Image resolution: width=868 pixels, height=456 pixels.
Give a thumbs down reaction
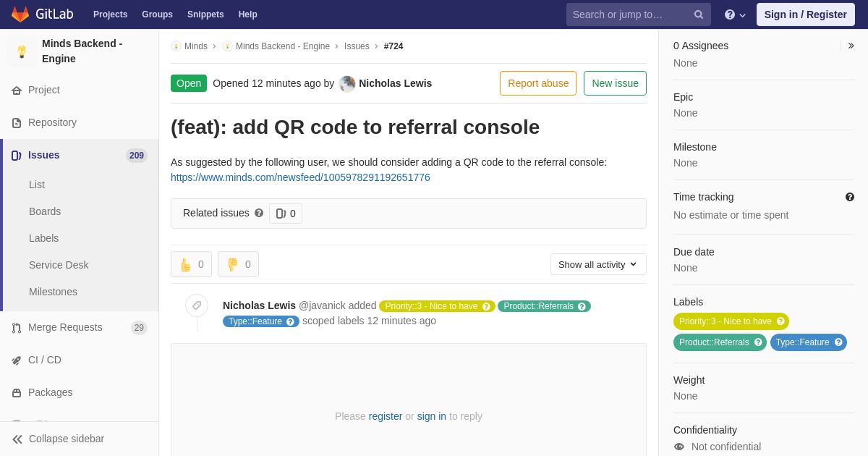point(238,264)
